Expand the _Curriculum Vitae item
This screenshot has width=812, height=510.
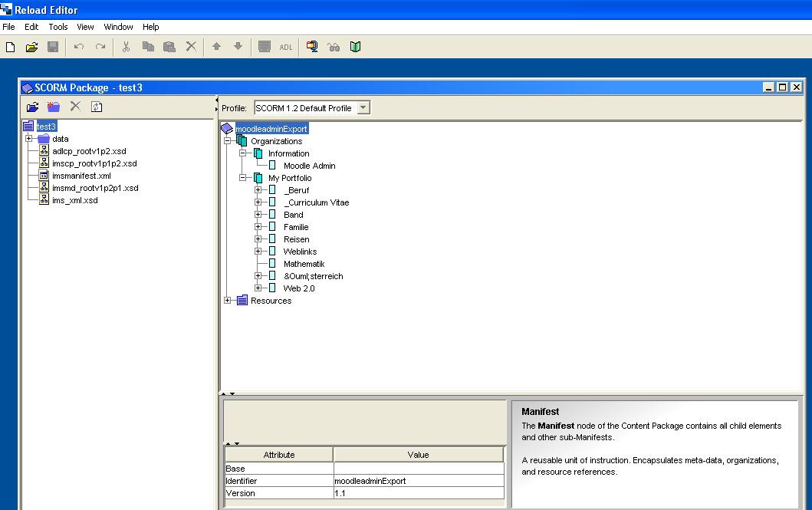(258, 202)
